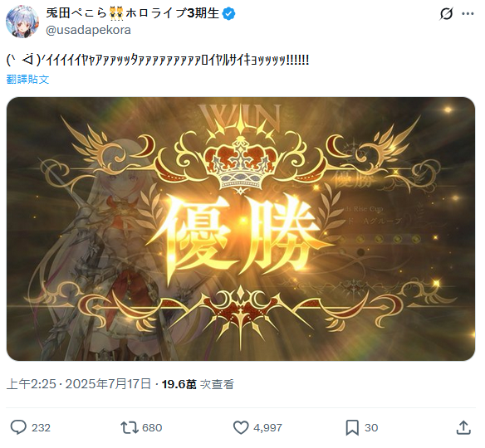Click the tweet text with kaomoji

pos(158,60)
